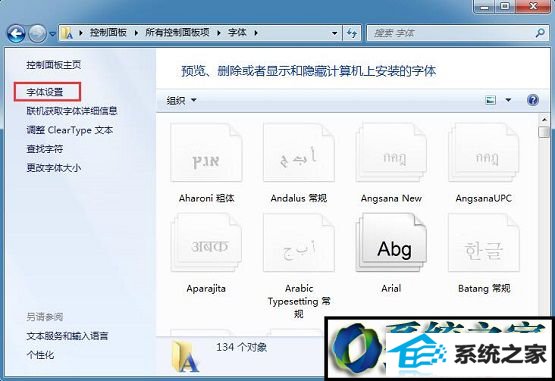Open 调整 ClearType 文本
This screenshot has height=381, width=555.
[x=70, y=130]
